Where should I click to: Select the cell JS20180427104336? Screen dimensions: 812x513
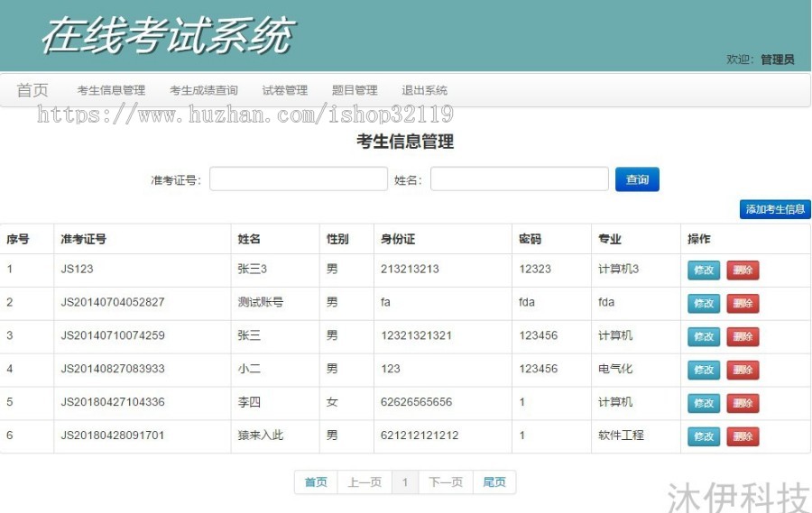click(x=113, y=402)
